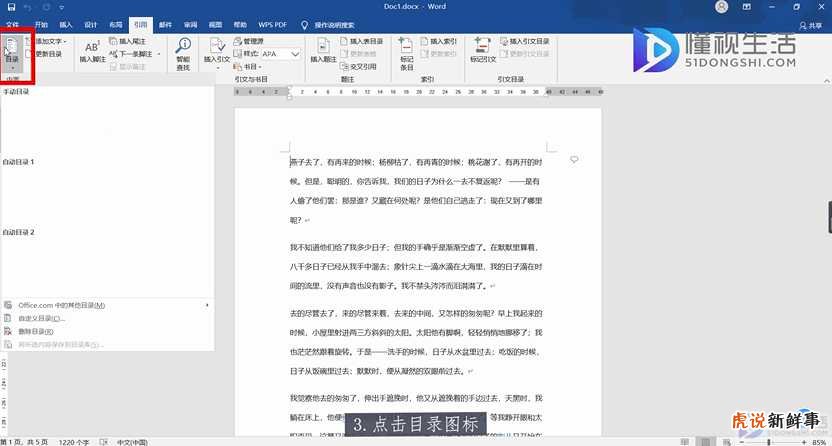Click the Ribbon Display Options icon

click(747, 7)
